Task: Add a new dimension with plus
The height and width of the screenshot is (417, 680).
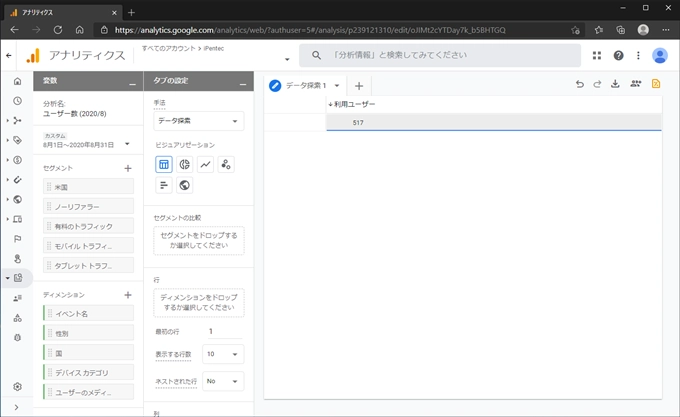Action: click(128, 295)
